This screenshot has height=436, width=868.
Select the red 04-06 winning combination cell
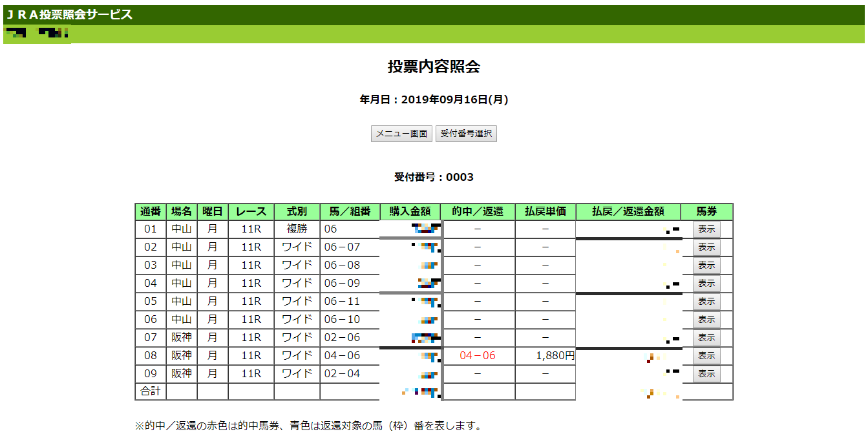478,355
